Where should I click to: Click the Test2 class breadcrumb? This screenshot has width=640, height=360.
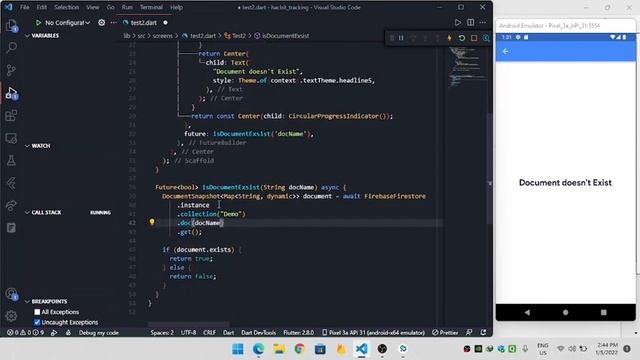click(x=235, y=36)
